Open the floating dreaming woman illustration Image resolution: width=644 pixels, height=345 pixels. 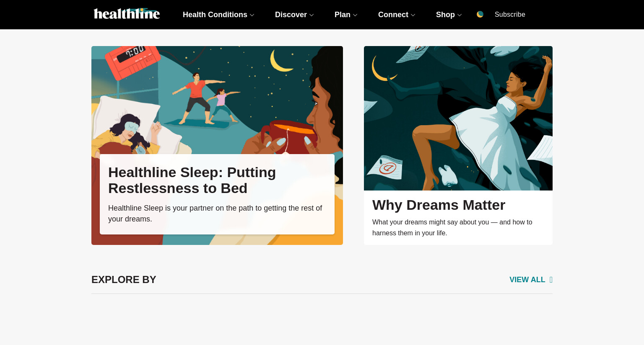pyautogui.click(x=458, y=118)
